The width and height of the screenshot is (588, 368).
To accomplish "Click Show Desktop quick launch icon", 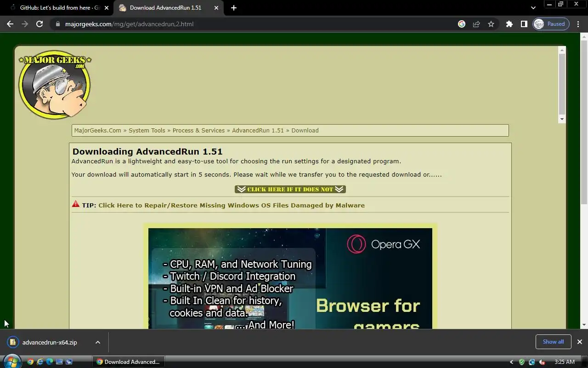I will point(59,362).
